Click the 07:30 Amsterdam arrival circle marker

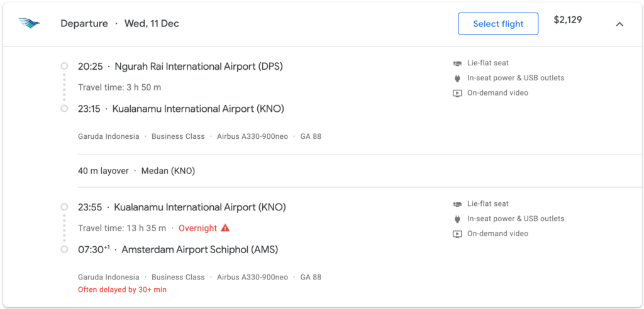pos(64,249)
